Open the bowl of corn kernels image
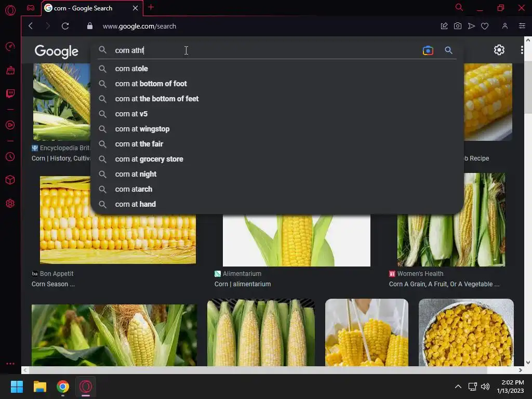This screenshot has height=399, width=532. [466, 332]
